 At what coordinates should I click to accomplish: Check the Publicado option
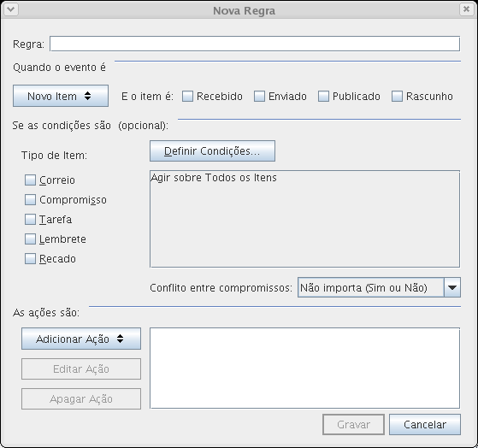(323, 97)
